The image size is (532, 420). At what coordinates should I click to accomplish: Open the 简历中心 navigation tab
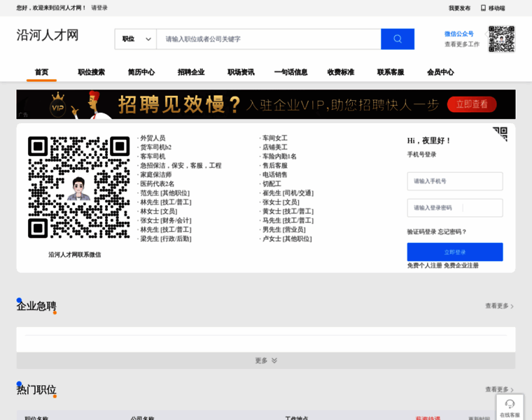tap(141, 72)
